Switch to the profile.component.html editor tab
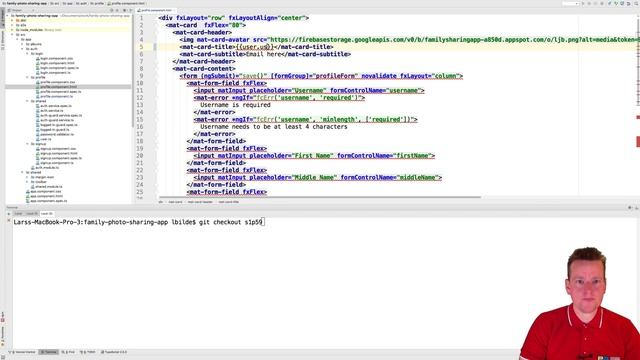Viewport: 640px width, 360px height. (155, 10)
